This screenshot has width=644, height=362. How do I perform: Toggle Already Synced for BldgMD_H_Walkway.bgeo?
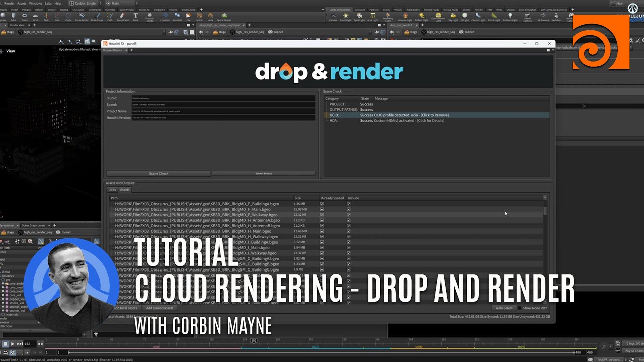point(322,237)
